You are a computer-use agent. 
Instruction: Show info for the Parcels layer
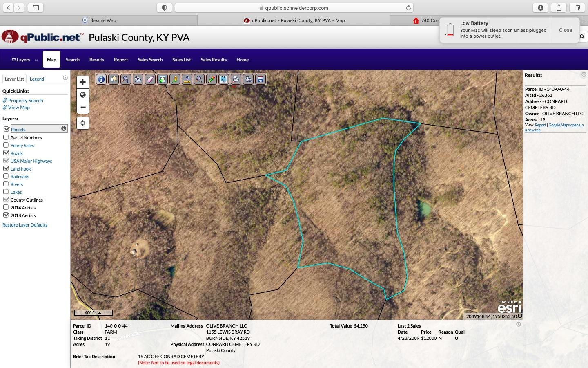coord(64,128)
